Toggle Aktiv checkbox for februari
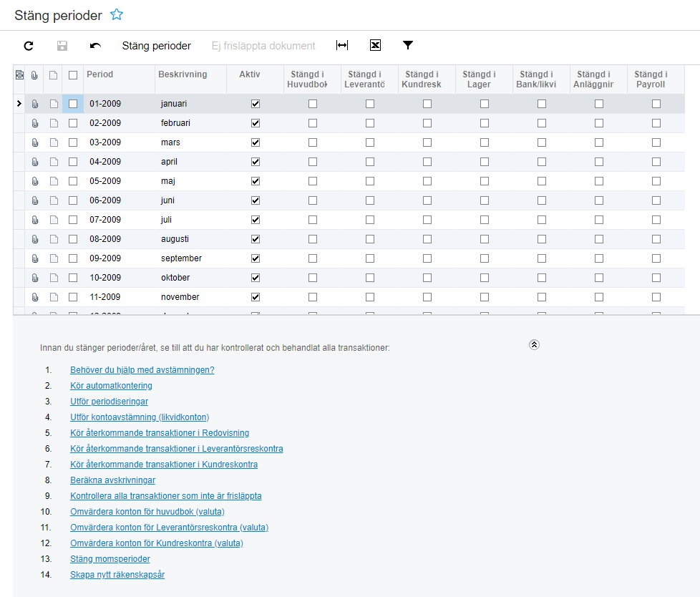Viewport: 700px width, 597px height. (x=256, y=123)
